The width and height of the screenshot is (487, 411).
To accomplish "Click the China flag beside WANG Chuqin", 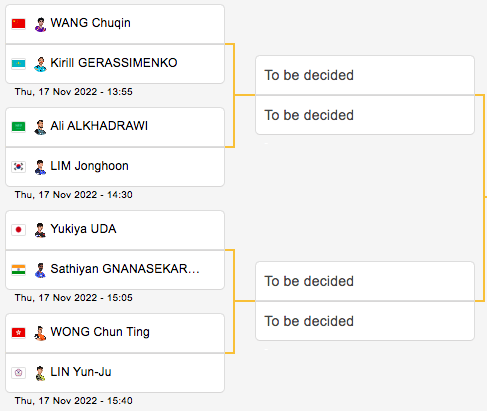I will point(18,24).
